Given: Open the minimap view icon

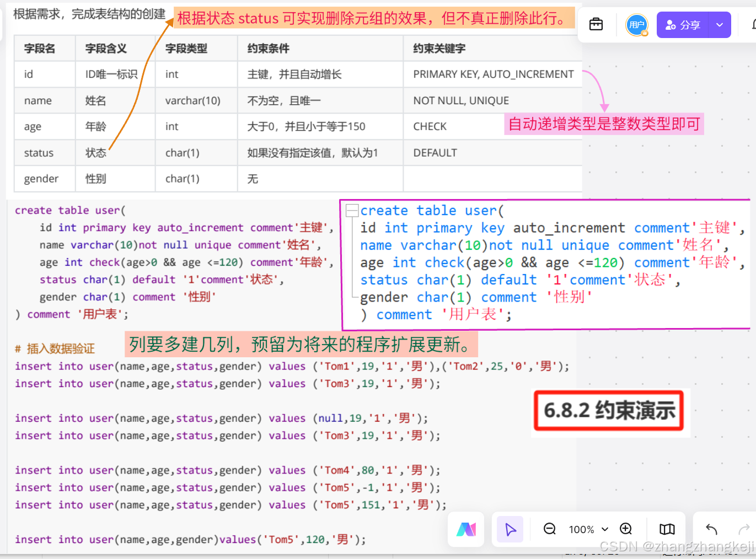Looking at the screenshot, I should tap(667, 529).
